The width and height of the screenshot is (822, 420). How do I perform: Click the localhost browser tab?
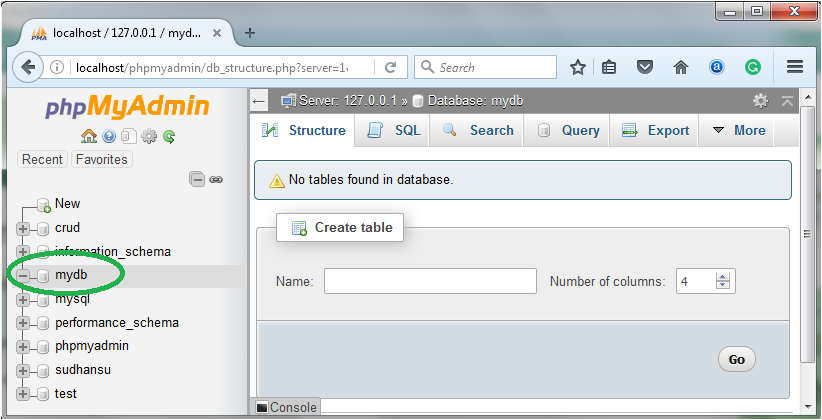pyautogui.click(x=126, y=34)
